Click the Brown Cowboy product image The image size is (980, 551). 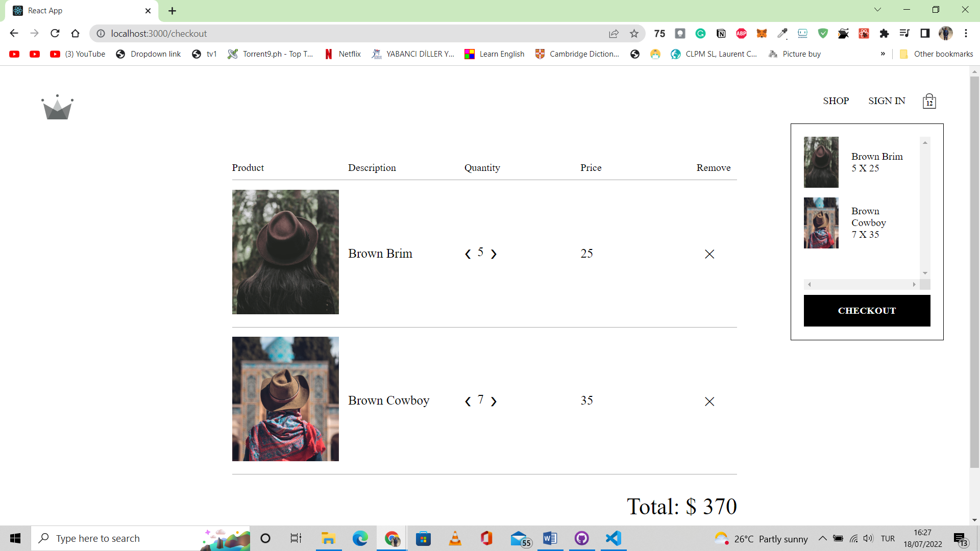[285, 399]
